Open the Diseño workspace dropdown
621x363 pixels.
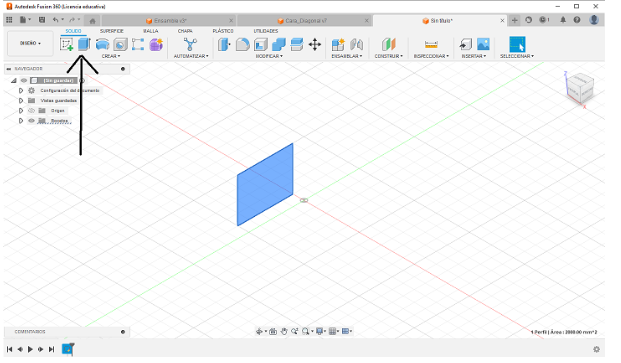click(x=30, y=43)
